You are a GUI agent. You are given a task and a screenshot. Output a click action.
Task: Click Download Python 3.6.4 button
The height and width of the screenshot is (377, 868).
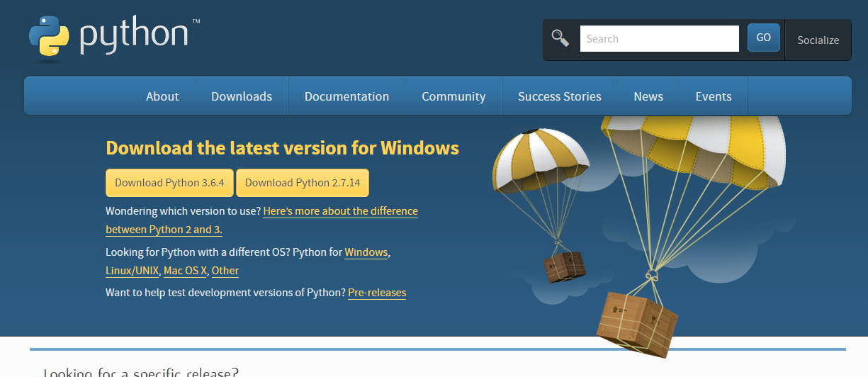click(x=169, y=183)
